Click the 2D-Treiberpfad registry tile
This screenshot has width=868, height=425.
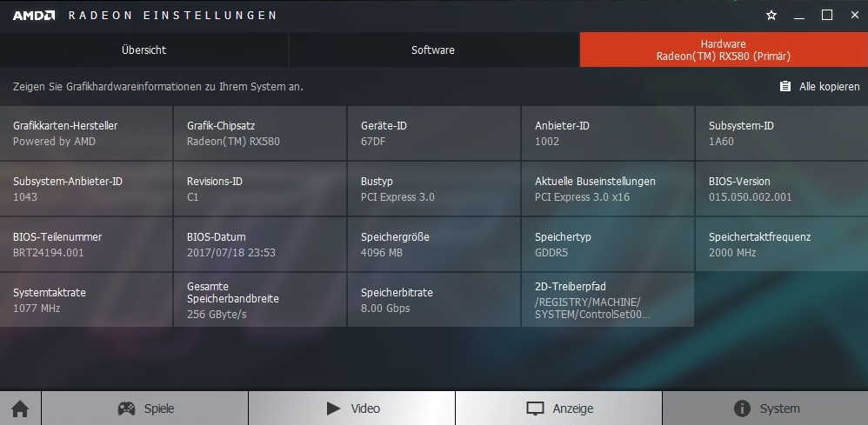click(607, 300)
